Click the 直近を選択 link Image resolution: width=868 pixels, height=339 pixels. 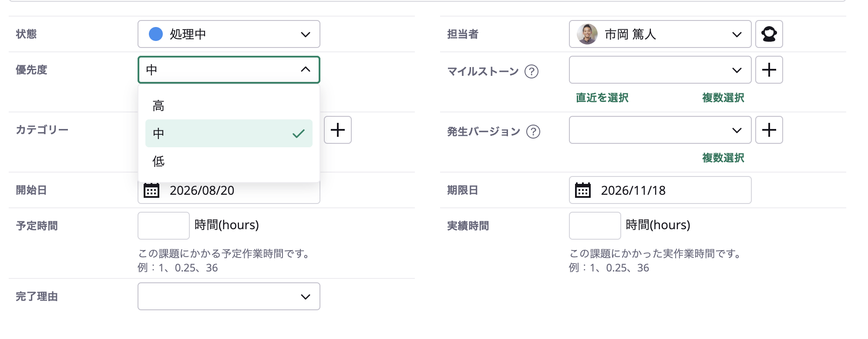tap(602, 98)
